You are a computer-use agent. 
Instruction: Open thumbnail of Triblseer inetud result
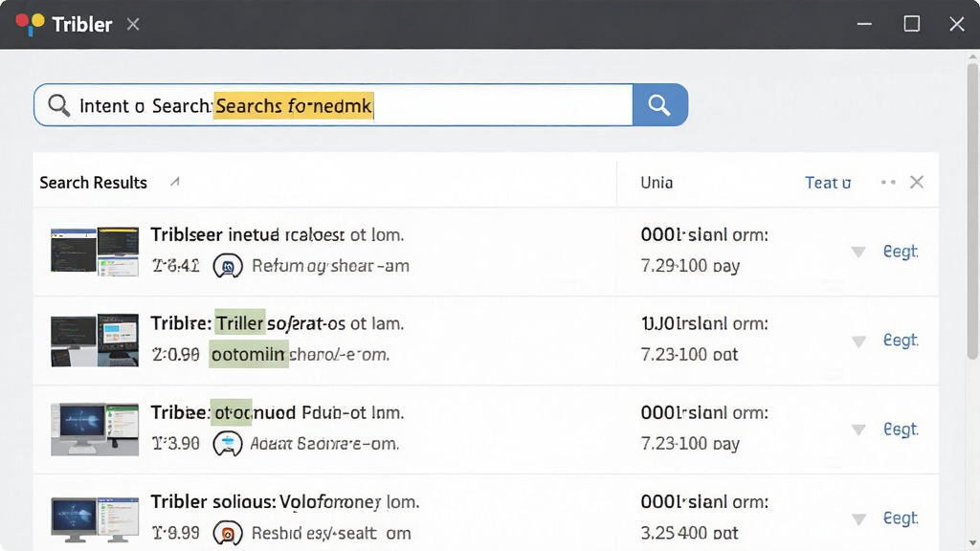95,252
